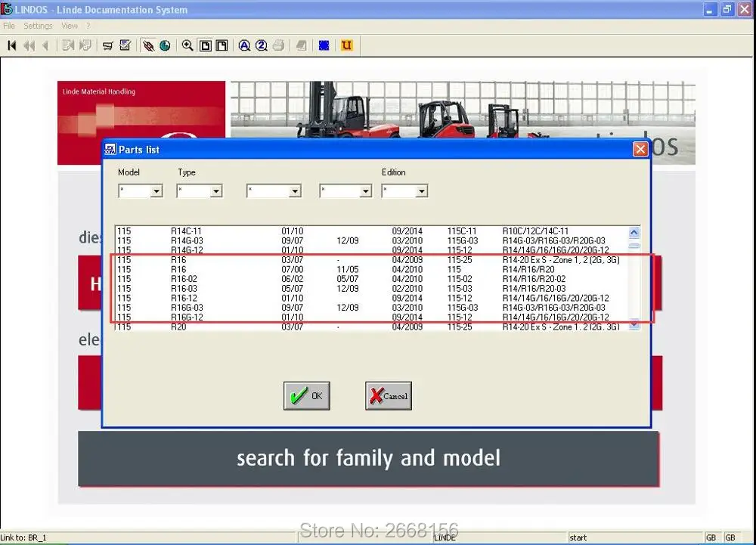Click the '06/02' date cell
This screenshot has width=756, height=545.
292,279
